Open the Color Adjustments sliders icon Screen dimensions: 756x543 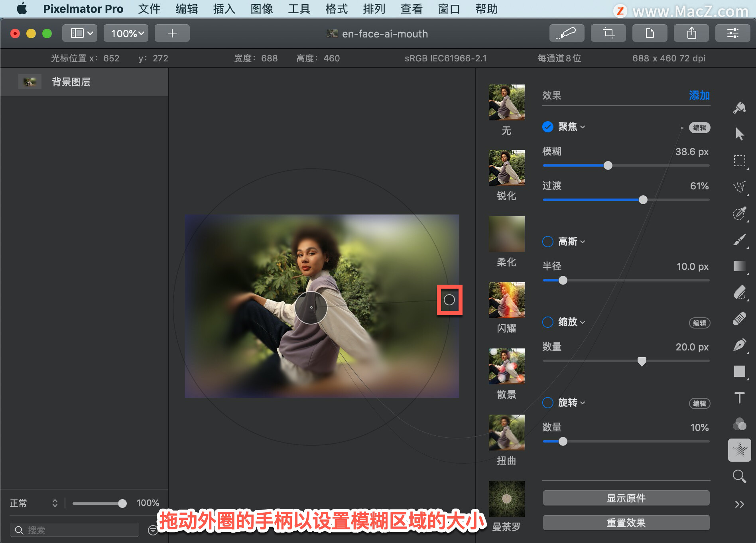pos(732,33)
